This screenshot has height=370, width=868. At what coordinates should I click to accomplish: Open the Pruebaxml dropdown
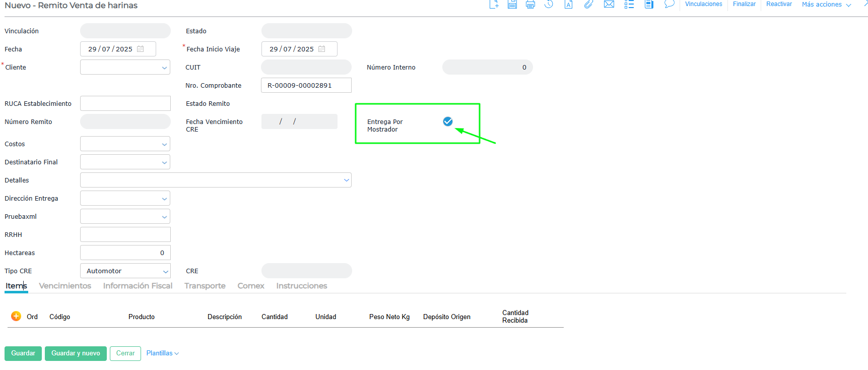coord(165,217)
